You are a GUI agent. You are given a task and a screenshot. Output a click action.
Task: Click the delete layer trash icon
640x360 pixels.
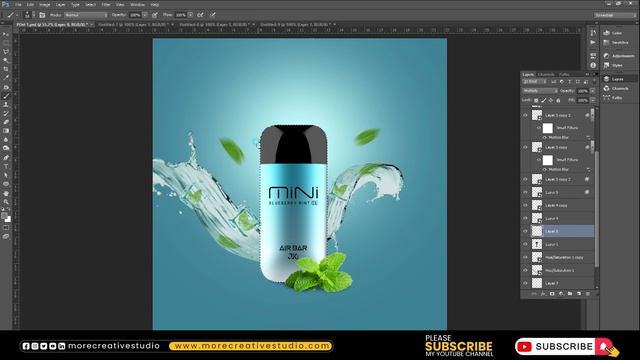coord(588,293)
